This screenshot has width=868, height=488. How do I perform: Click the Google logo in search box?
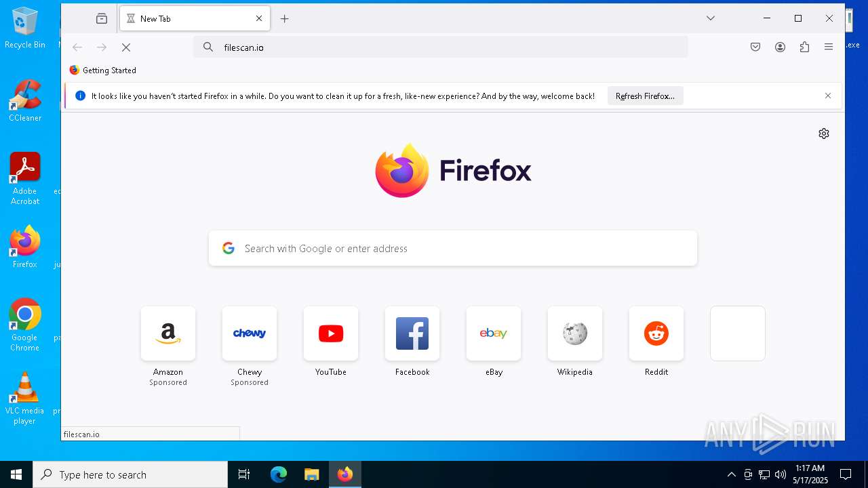229,248
